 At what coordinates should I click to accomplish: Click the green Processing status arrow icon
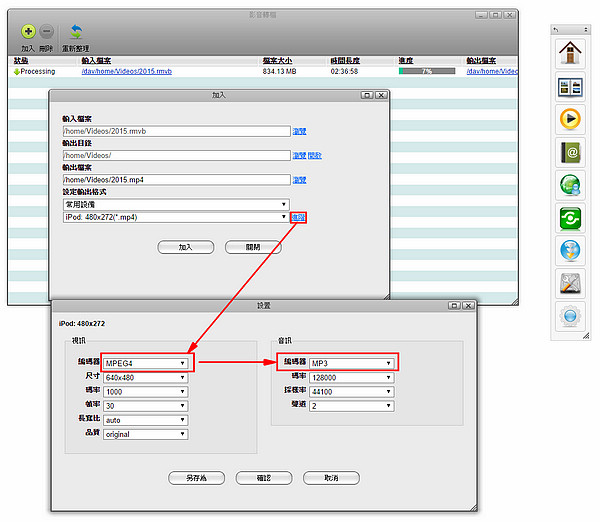coord(16,72)
